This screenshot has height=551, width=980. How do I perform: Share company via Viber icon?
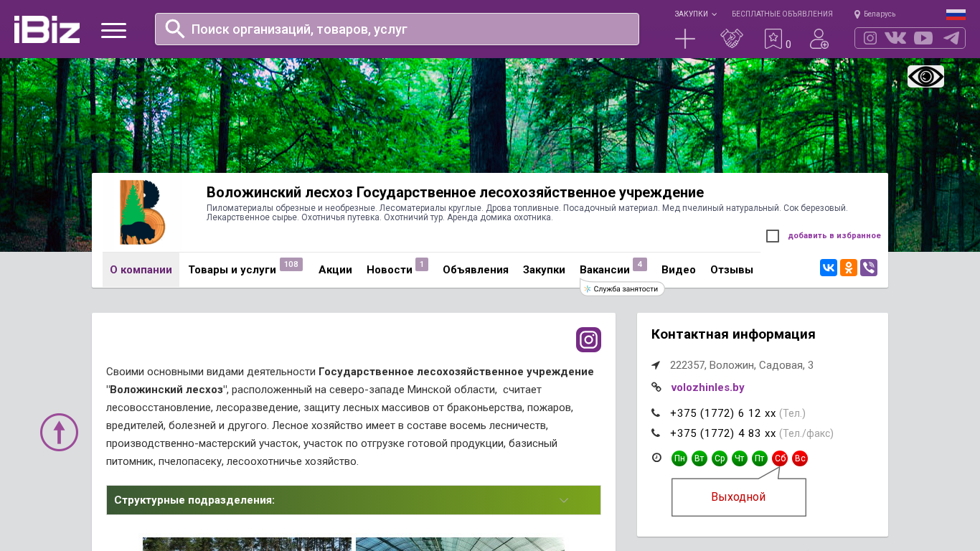(868, 268)
